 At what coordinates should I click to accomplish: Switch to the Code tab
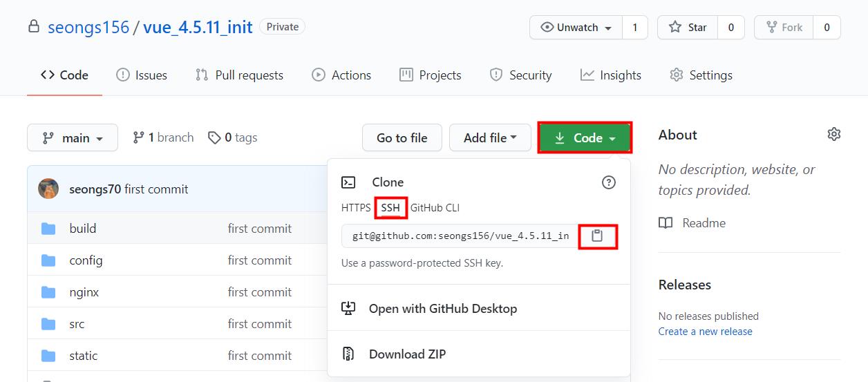(x=64, y=75)
